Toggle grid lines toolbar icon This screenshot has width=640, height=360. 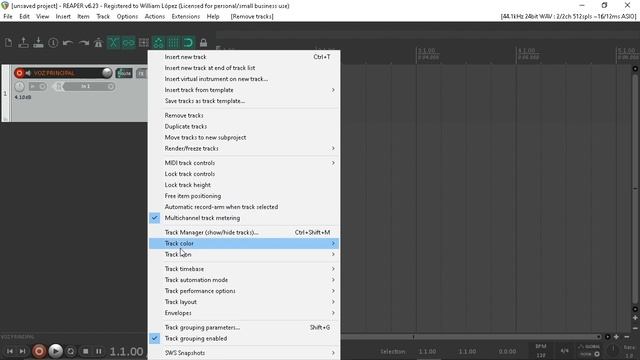tap(173, 42)
